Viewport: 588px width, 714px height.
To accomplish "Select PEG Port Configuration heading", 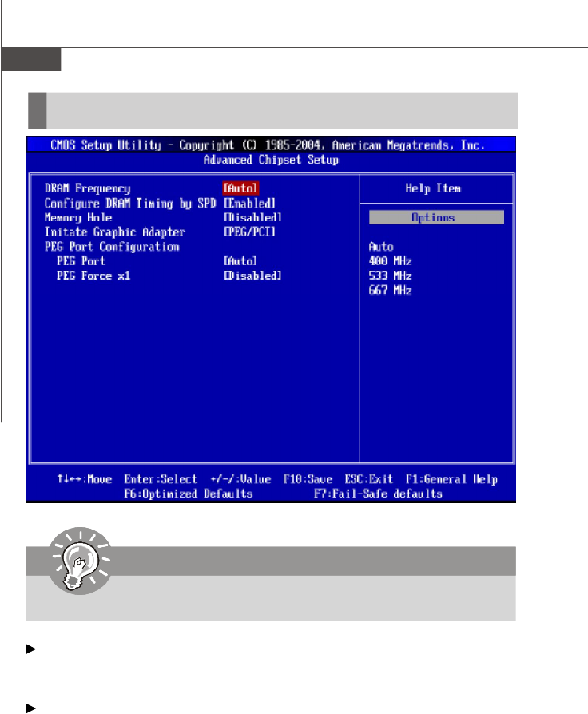I will pos(112,247).
